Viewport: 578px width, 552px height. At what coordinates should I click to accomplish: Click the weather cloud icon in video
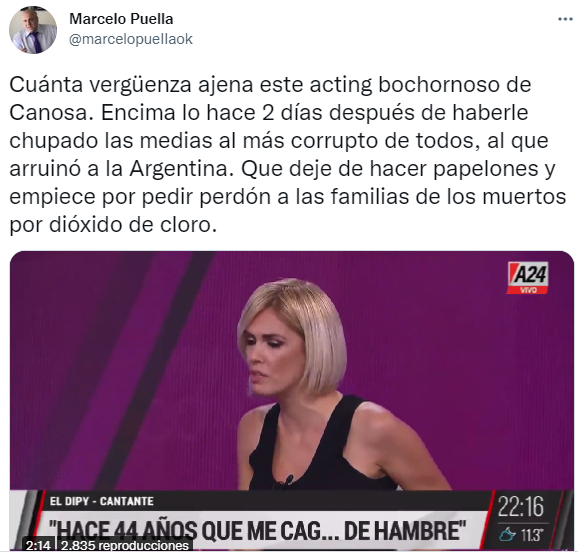(x=507, y=534)
